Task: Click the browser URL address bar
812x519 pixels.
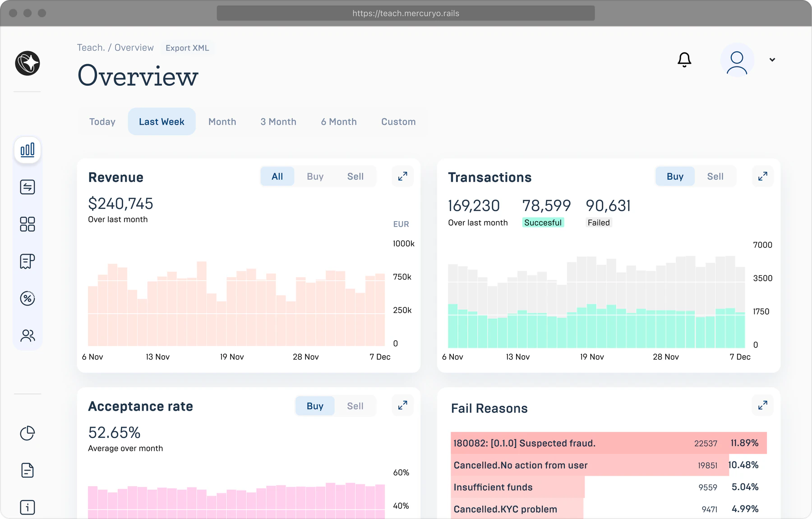Action: point(406,13)
